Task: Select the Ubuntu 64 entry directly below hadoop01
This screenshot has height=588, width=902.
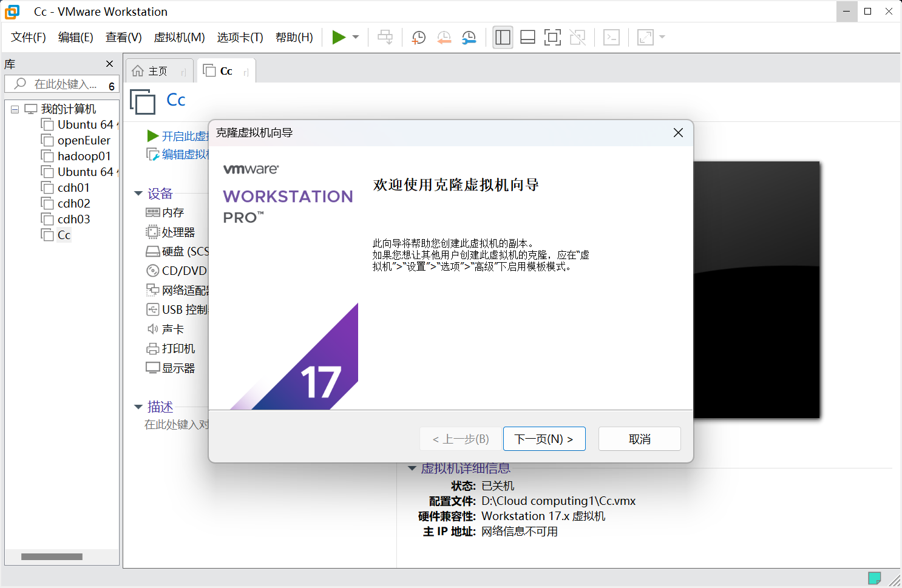Action: [x=79, y=172]
